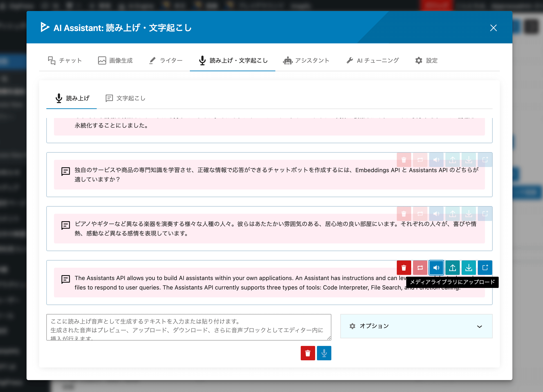Download audio of the Assistants API entry
The image size is (543, 392).
pyautogui.click(x=469, y=268)
